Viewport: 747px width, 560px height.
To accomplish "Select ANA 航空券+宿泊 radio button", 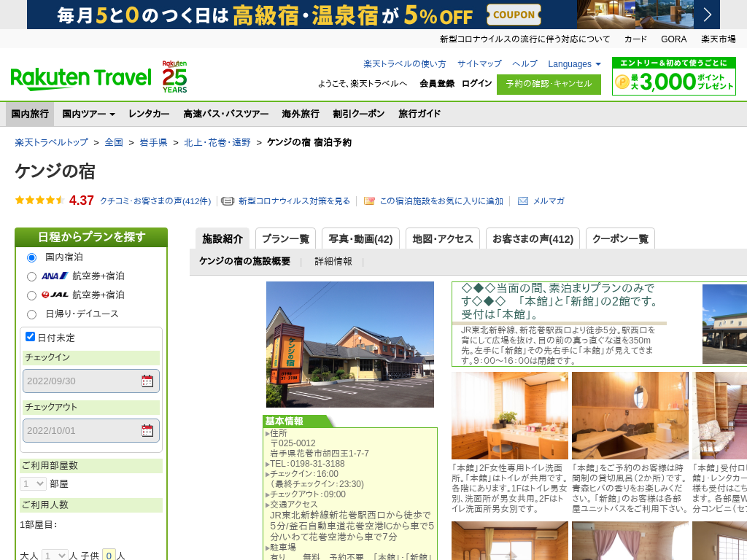I will (31, 276).
